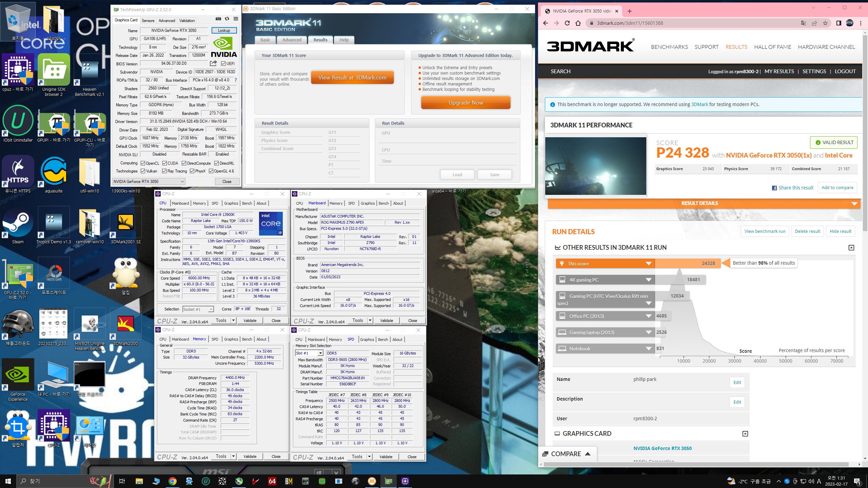Click View Result at 3DMark.com button
Viewport: 868px width, 488px height.
tap(352, 78)
